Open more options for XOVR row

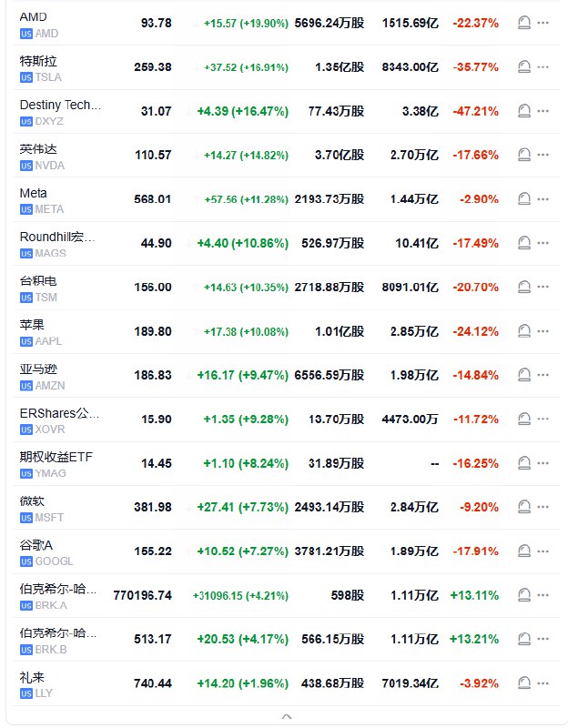543,419
